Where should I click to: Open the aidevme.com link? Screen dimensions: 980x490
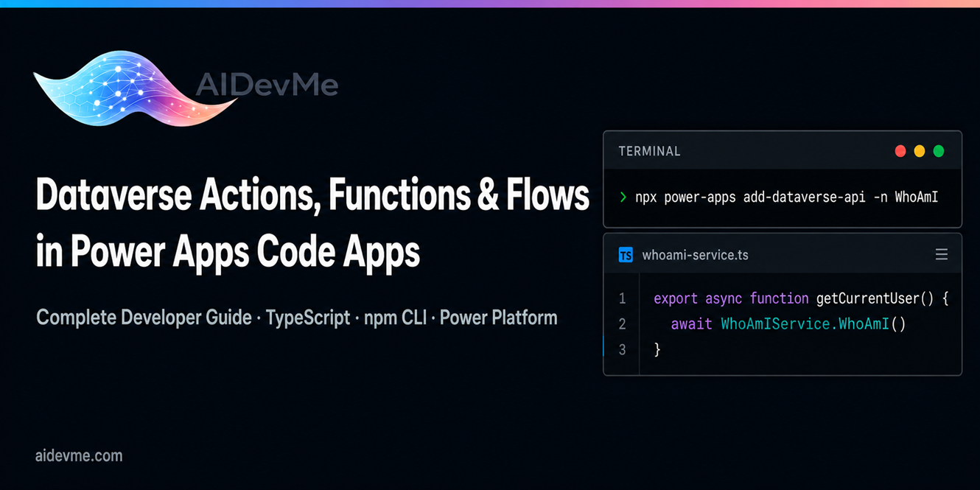(79, 455)
